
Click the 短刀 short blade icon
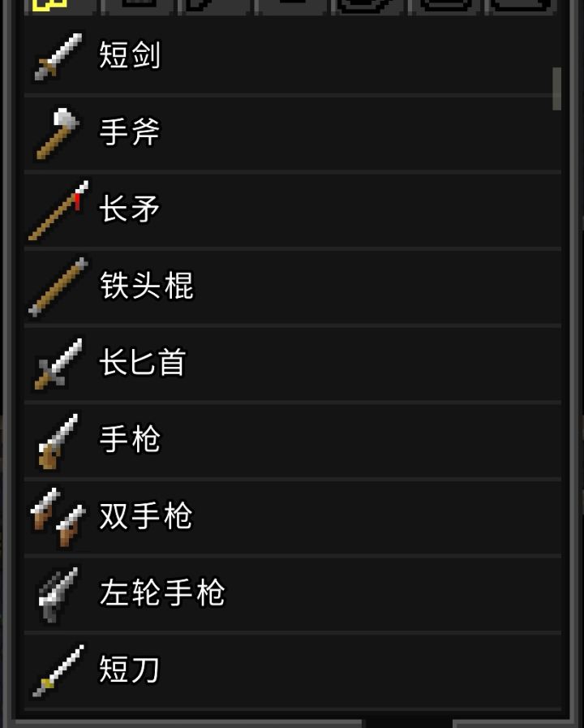[x=58, y=671]
